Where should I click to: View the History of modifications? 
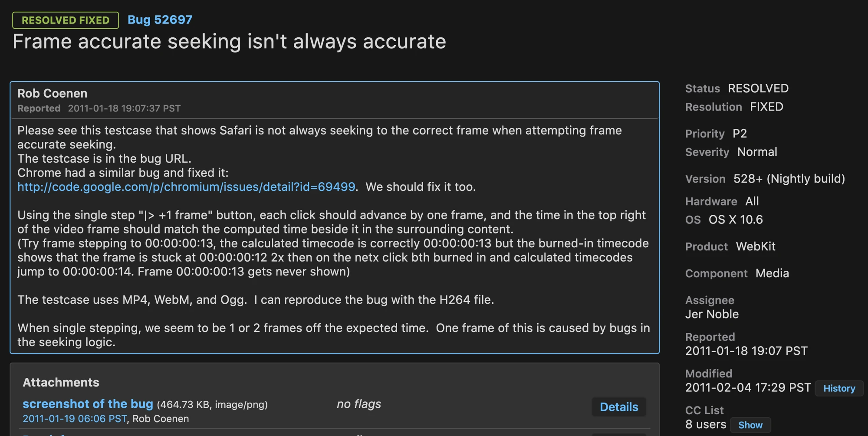(x=838, y=388)
